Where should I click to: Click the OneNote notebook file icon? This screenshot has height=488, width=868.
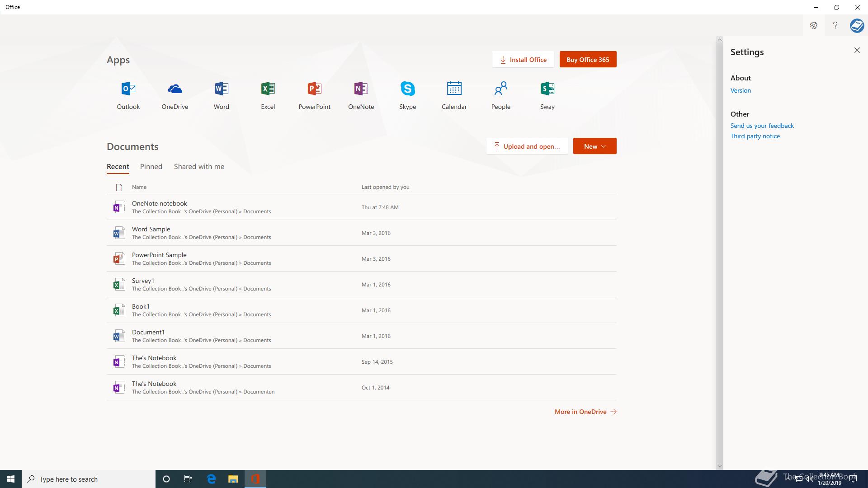point(119,207)
